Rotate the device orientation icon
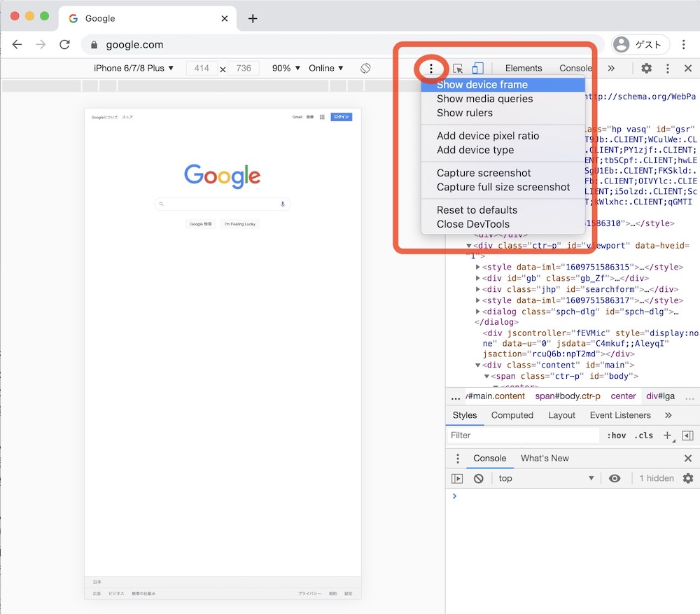This screenshot has width=700, height=614. click(x=365, y=69)
